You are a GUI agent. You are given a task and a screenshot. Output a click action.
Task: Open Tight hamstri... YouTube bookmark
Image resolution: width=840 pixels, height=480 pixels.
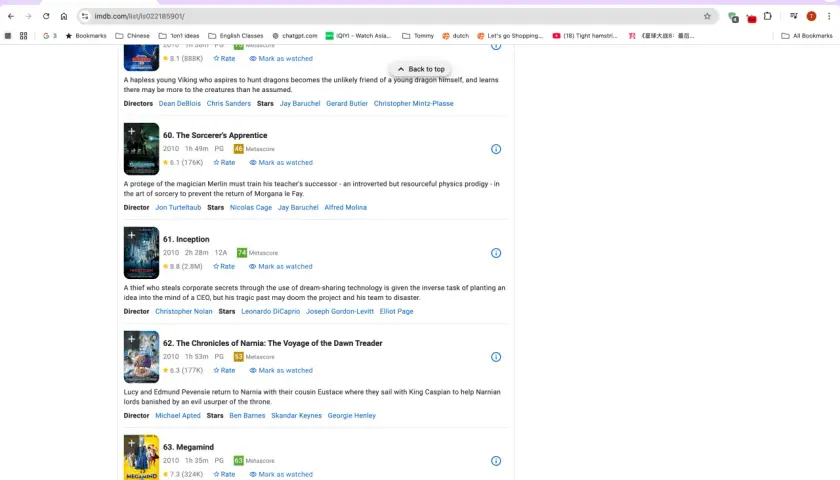pos(585,35)
